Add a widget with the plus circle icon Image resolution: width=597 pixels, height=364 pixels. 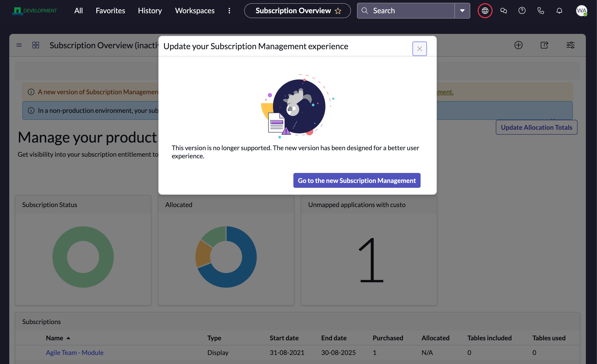point(518,45)
